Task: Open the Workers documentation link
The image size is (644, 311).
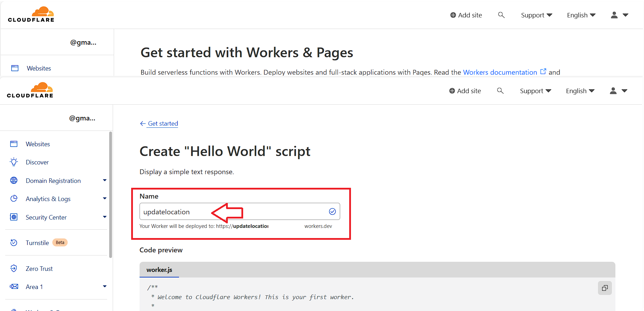Action: click(500, 72)
